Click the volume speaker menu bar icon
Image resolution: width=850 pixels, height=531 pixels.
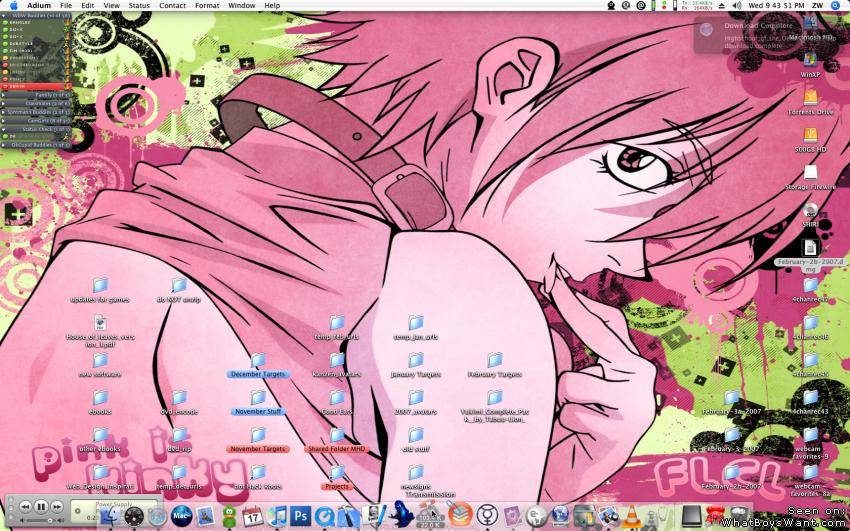click(x=736, y=5)
